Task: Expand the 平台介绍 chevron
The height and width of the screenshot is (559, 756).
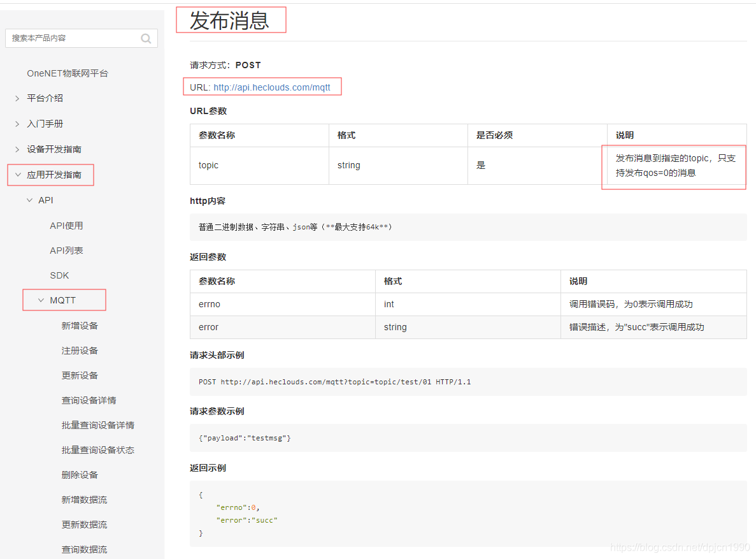Action: click(17, 98)
